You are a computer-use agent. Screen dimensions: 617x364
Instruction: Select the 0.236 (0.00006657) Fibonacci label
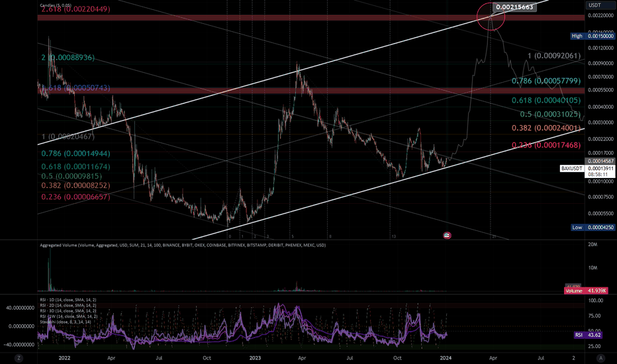[x=75, y=197]
